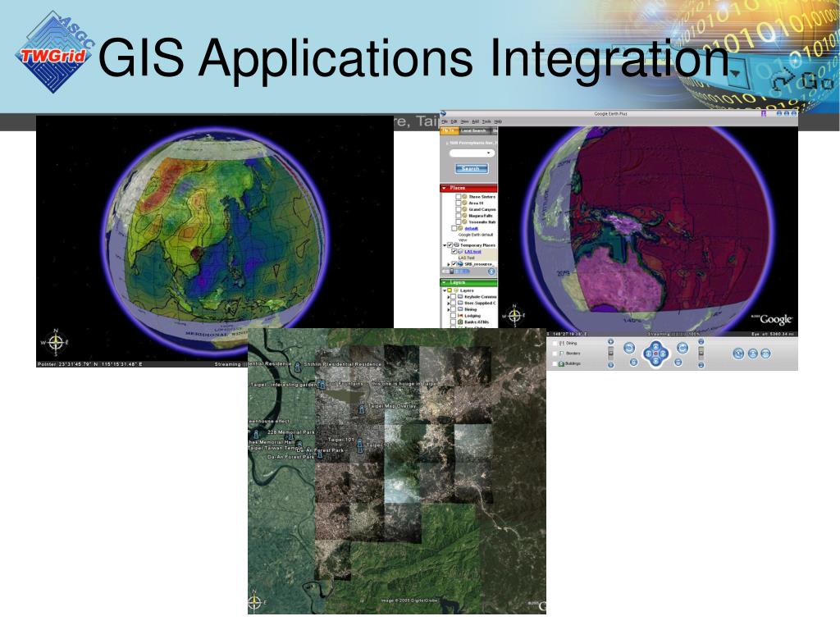Click the compass rose in Google Earth Plus viewer

514,316
